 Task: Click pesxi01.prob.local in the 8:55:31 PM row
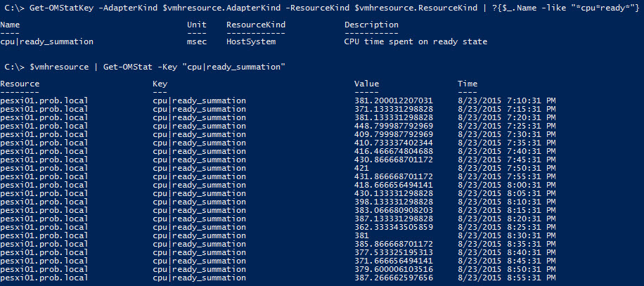44,278
